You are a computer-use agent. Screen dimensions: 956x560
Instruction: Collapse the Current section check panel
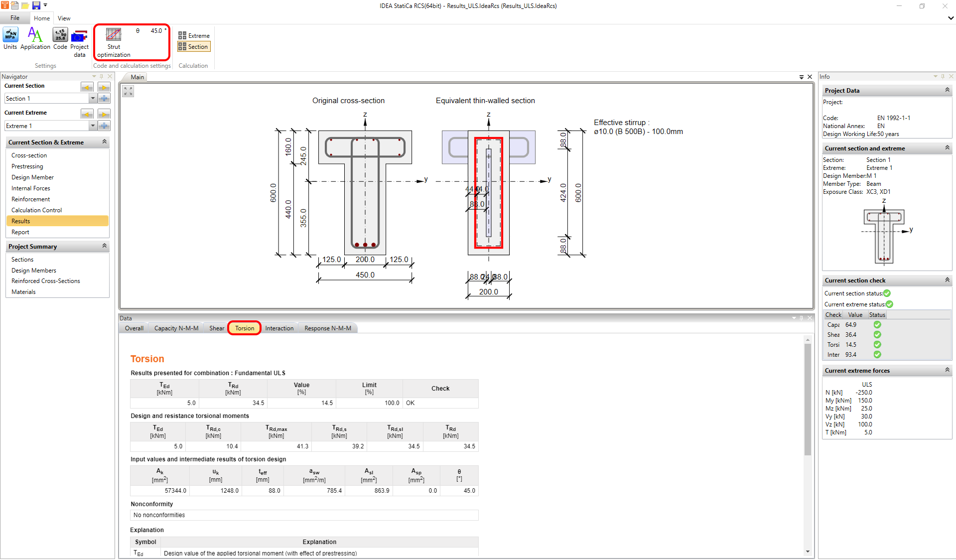[947, 280]
